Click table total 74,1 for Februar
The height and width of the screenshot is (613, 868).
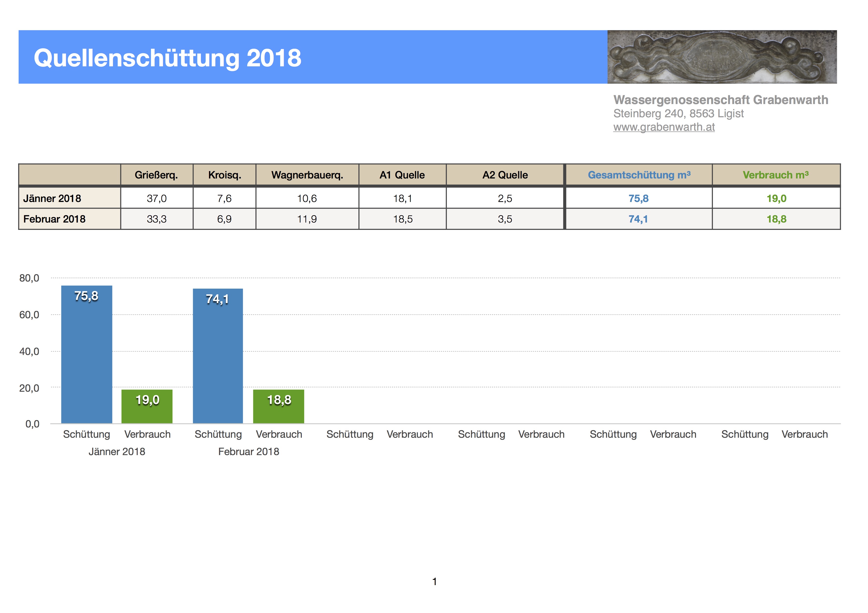[x=638, y=219]
